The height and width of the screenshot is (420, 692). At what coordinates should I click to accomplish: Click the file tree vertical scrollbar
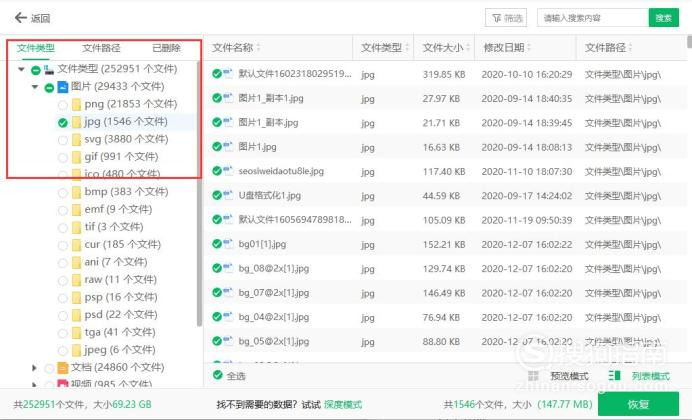[x=199, y=200]
